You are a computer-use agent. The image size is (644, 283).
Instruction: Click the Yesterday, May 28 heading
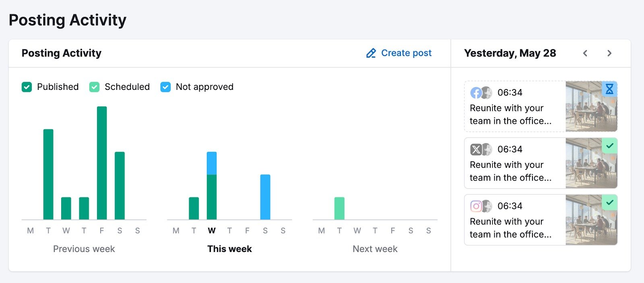[x=510, y=53]
